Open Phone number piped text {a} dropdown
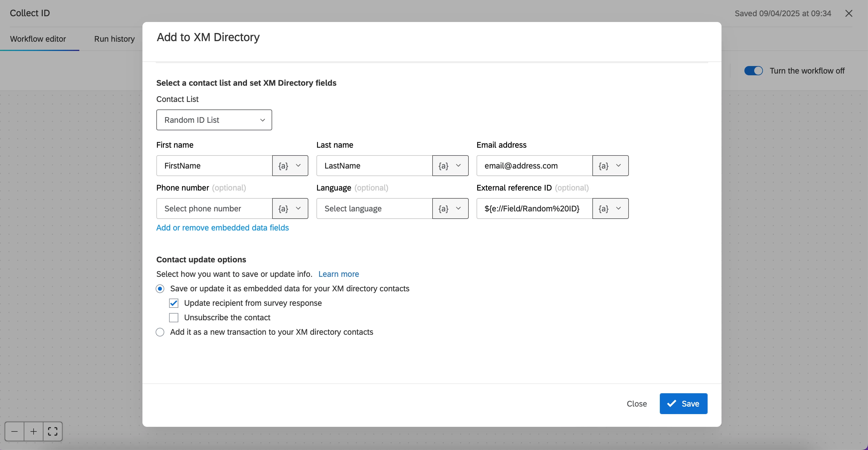The height and width of the screenshot is (450, 868). click(x=290, y=208)
